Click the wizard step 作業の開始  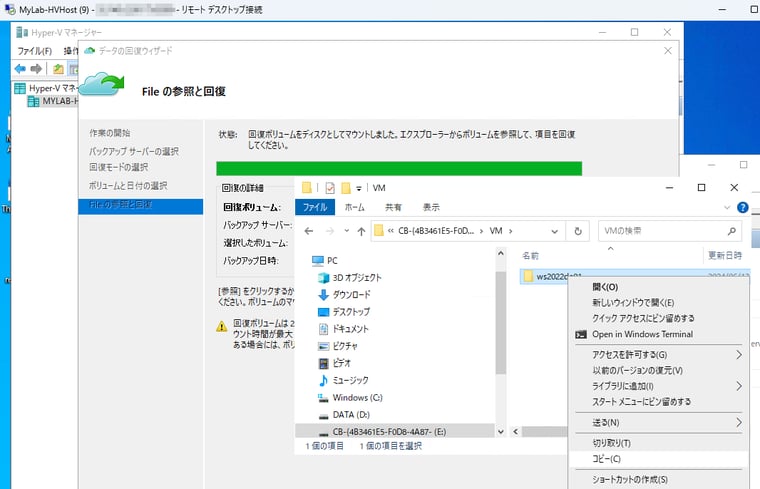110,133
